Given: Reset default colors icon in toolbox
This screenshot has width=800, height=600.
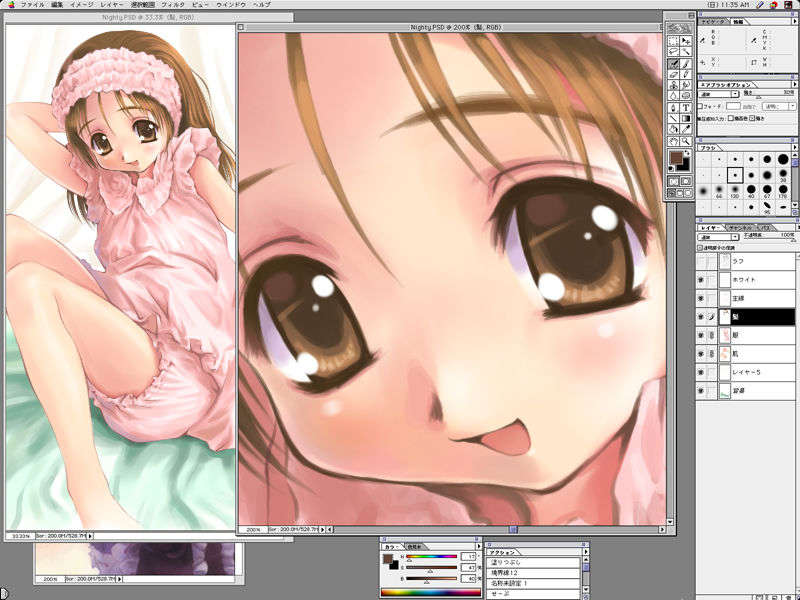Looking at the screenshot, I should tap(671, 168).
